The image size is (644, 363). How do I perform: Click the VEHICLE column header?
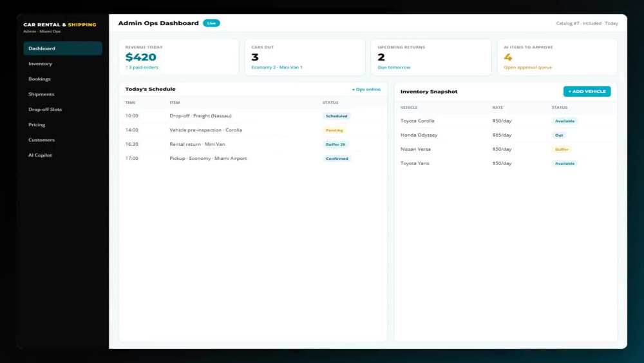[409, 108]
